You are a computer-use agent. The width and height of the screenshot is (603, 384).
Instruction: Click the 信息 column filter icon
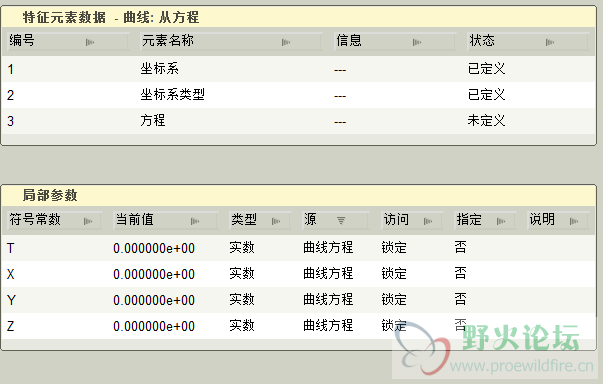(x=417, y=42)
